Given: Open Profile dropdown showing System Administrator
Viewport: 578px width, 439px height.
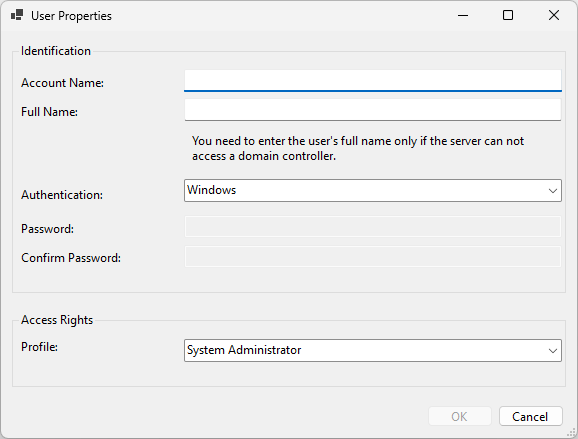Looking at the screenshot, I should pyautogui.click(x=373, y=350).
